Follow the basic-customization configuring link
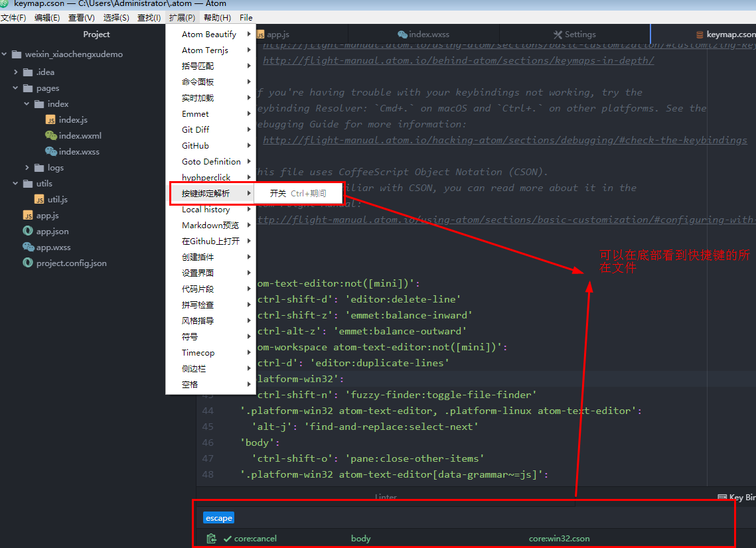Screen dimensions: 756x548 [506, 220]
